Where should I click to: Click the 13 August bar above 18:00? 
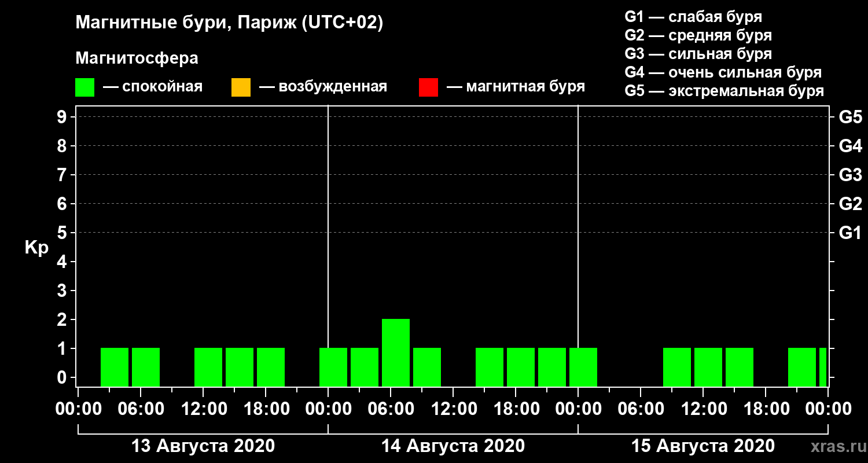271,367
